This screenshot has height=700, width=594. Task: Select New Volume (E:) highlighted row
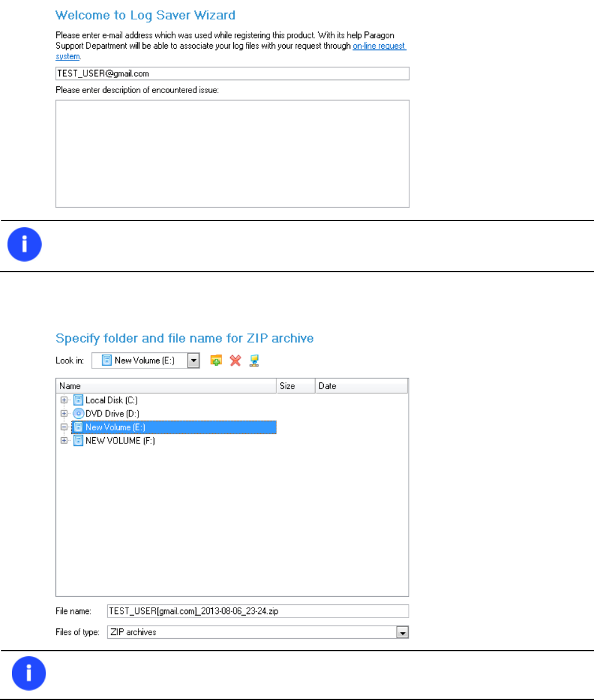[x=174, y=427]
